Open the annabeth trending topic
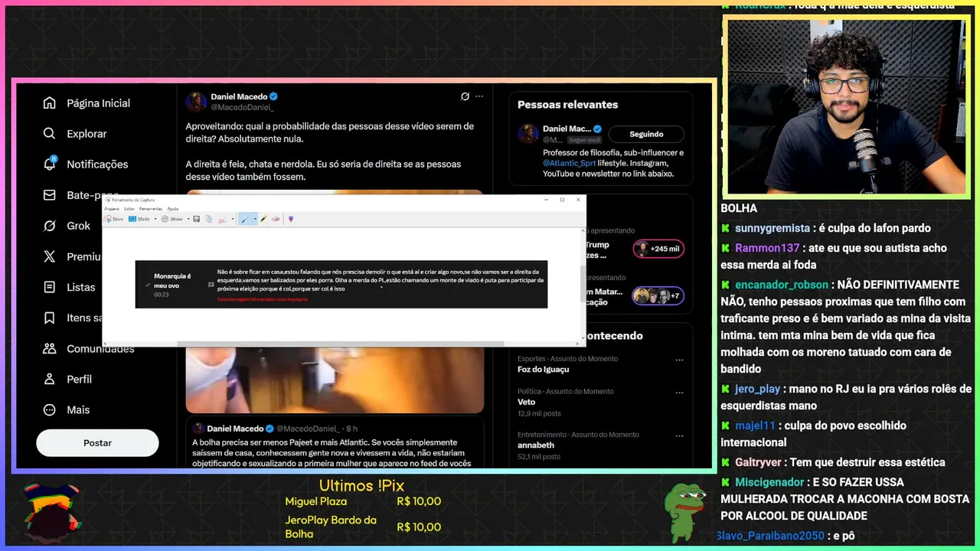The height and width of the screenshot is (551, 980). tap(535, 445)
